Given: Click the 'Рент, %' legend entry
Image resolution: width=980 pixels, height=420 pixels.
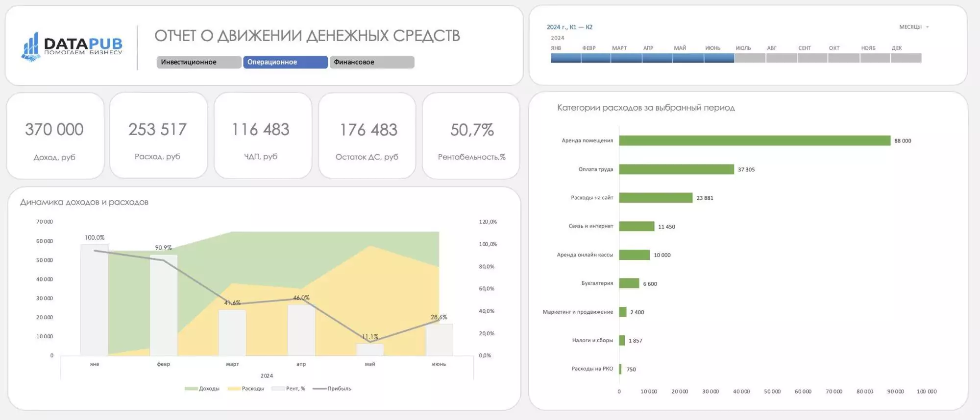Looking at the screenshot, I should click(x=288, y=389).
